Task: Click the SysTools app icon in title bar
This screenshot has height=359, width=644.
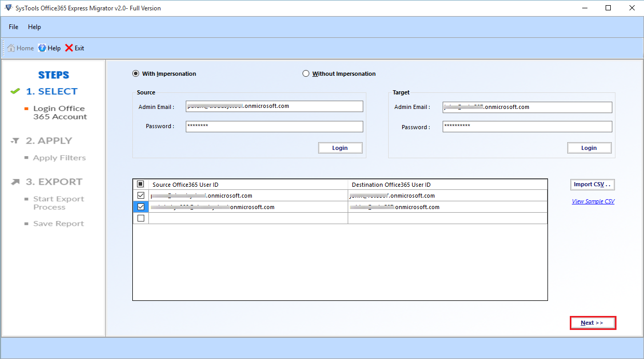Action: click(x=8, y=8)
